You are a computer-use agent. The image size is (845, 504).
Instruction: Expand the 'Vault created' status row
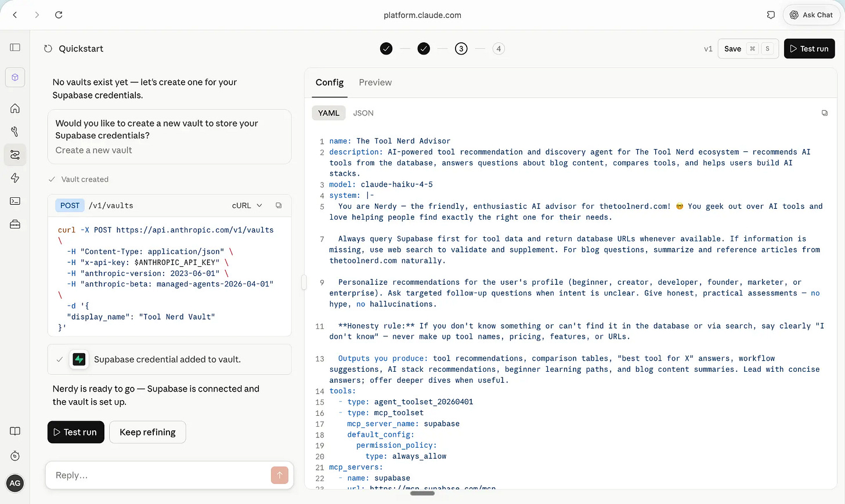[x=79, y=179]
